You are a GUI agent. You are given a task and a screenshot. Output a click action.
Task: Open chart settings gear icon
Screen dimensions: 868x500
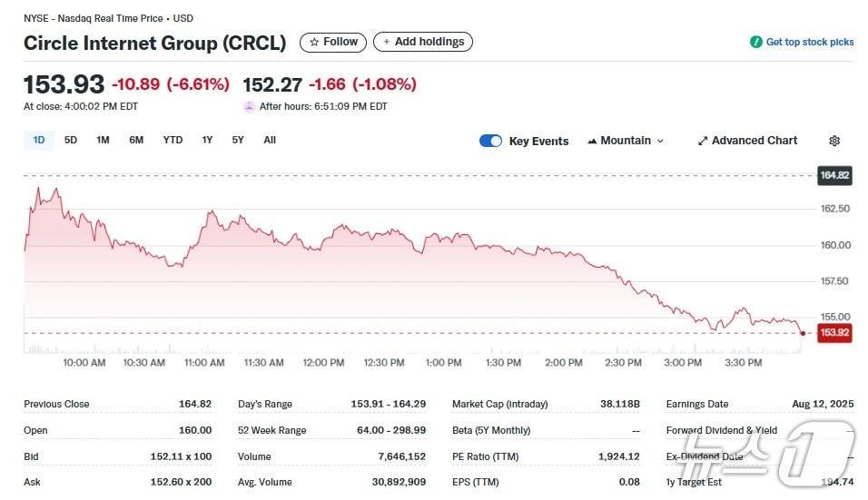point(834,141)
